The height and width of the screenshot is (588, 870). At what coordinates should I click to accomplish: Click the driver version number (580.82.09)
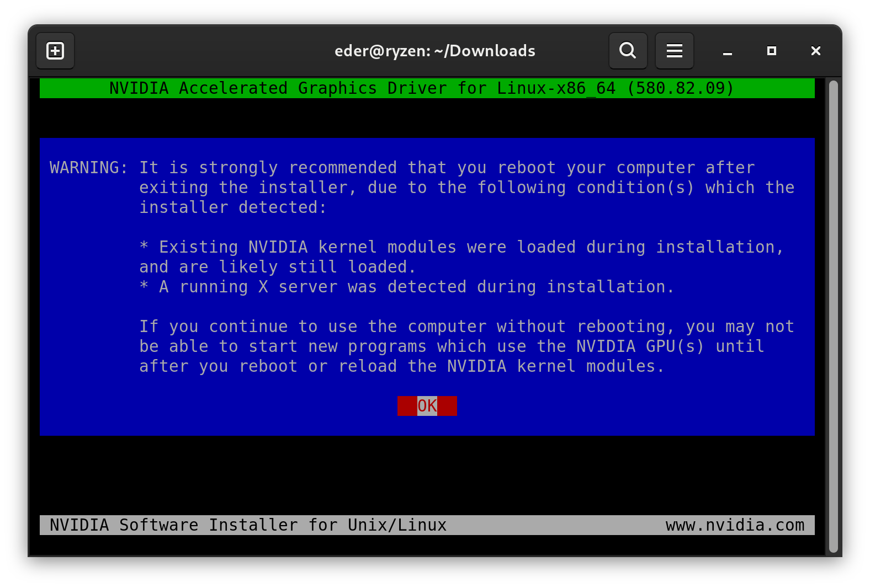[680, 88]
